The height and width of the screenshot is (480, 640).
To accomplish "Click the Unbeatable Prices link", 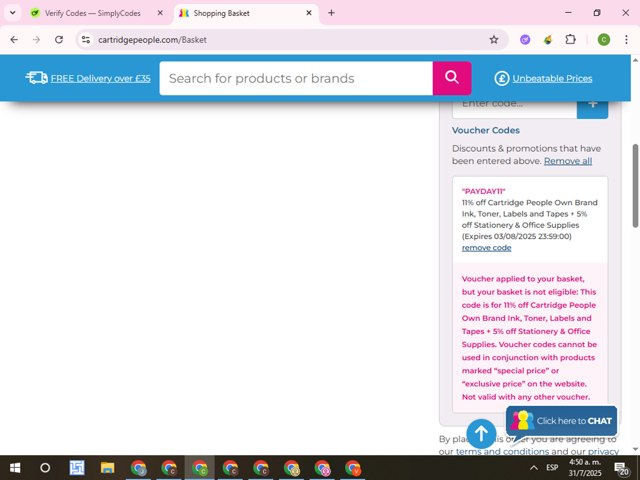I will [552, 78].
